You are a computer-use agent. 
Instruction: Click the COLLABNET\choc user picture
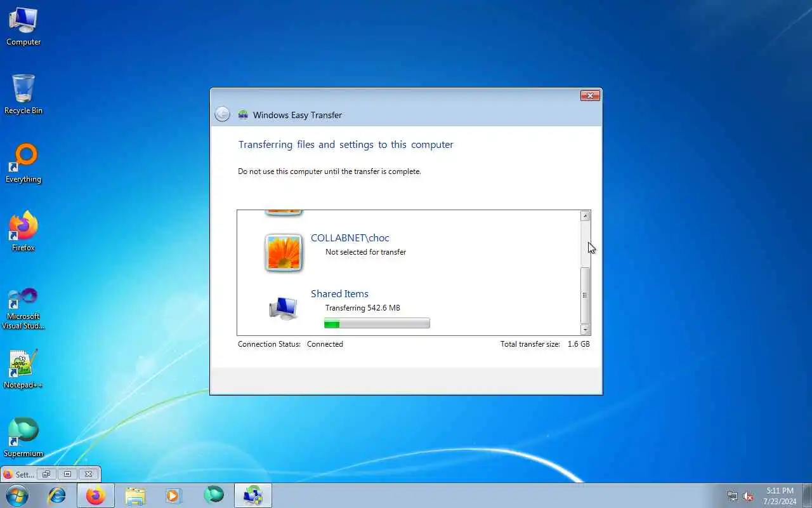283,252
